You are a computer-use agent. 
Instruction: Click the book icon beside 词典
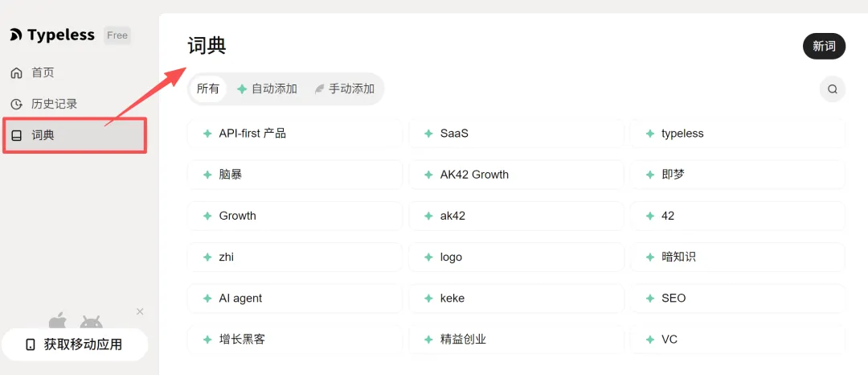[17, 135]
